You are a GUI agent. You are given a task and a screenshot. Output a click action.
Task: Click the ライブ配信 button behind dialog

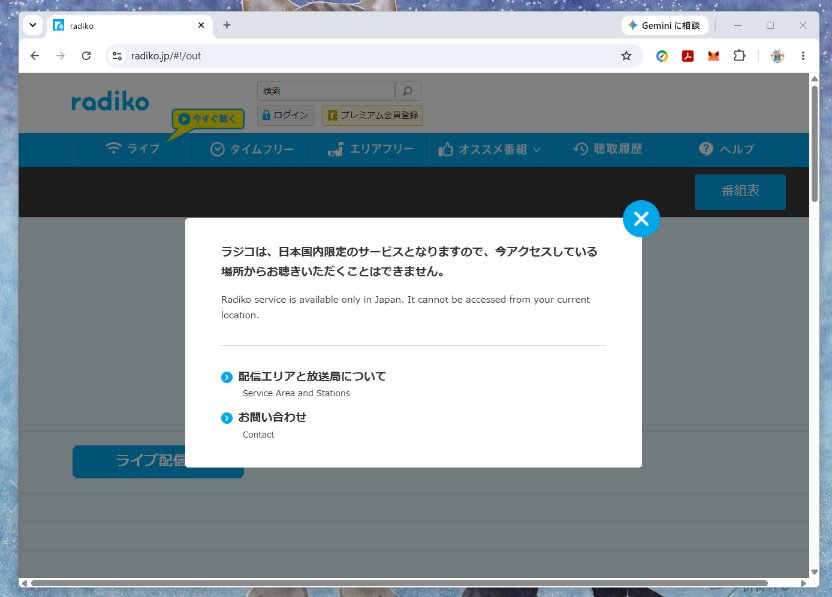click(x=129, y=461)
